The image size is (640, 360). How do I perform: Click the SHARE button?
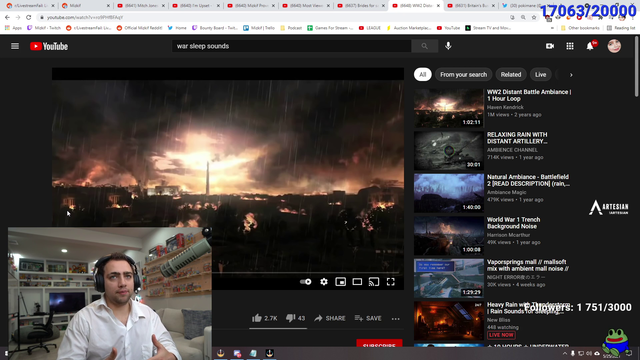pos(330,318)
